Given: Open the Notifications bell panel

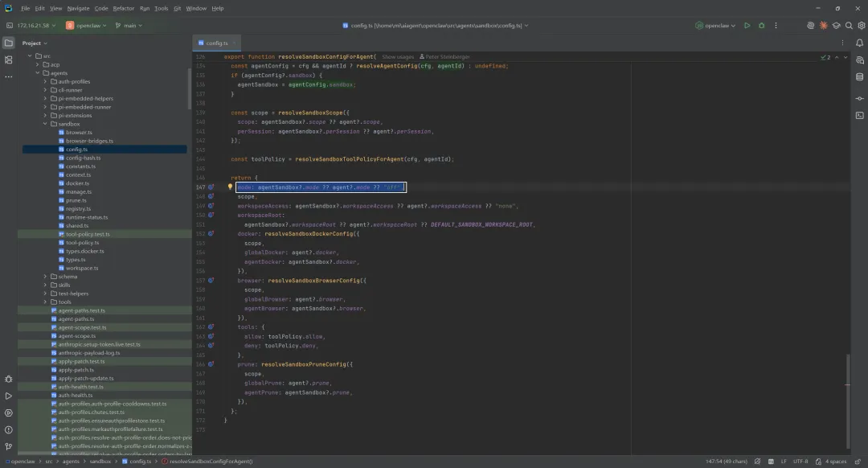Looking at the screenshot, I should click(859, 43).
